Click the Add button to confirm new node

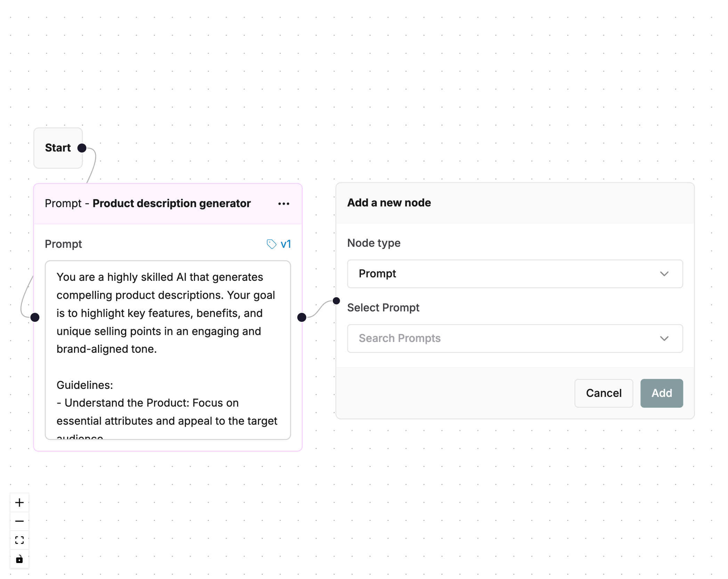coord(661,393)
